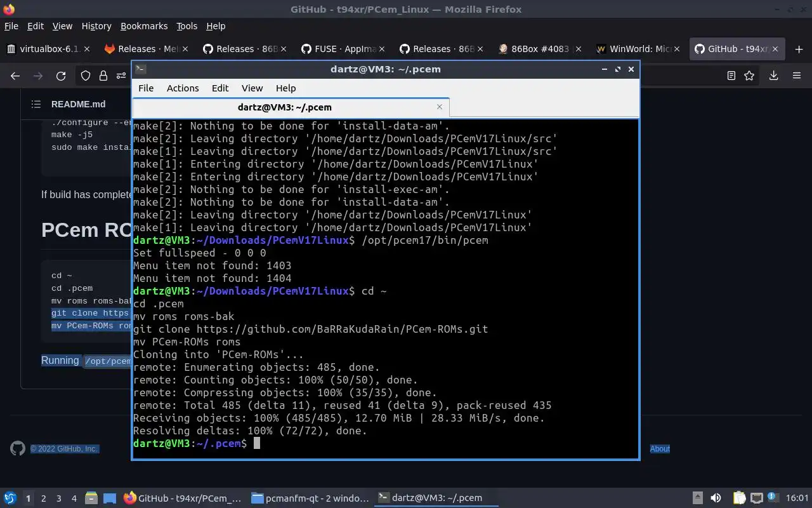
Task: Open Firefox downloads panel
Action: [x=773, y=76]
